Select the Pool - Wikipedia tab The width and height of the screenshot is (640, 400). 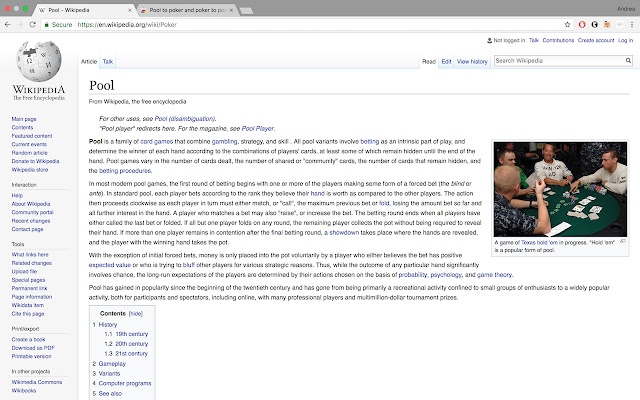point(84,10)
